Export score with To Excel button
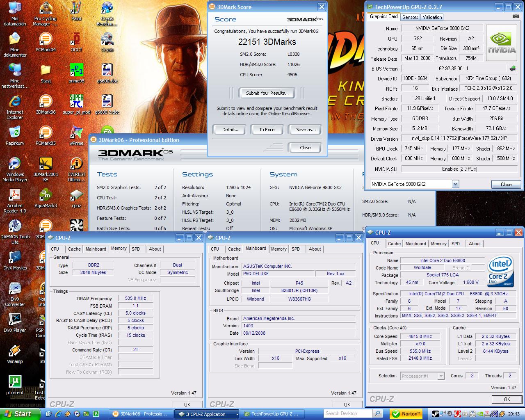 coord(267,130)
